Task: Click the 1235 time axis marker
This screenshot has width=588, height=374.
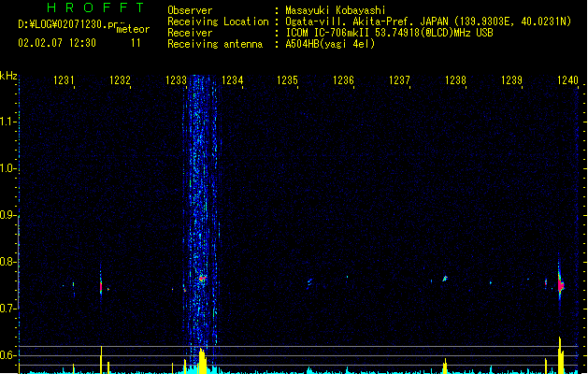Action: (x=287, y=79)
